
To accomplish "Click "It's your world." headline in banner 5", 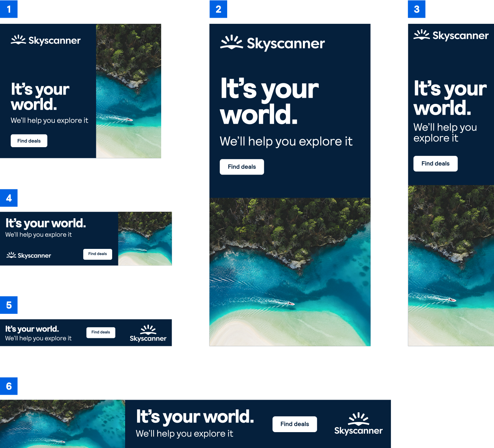I will click(x=32, y=329).
